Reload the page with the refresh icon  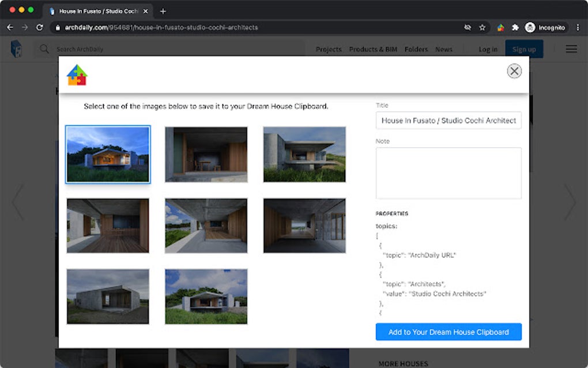point(40,27)
